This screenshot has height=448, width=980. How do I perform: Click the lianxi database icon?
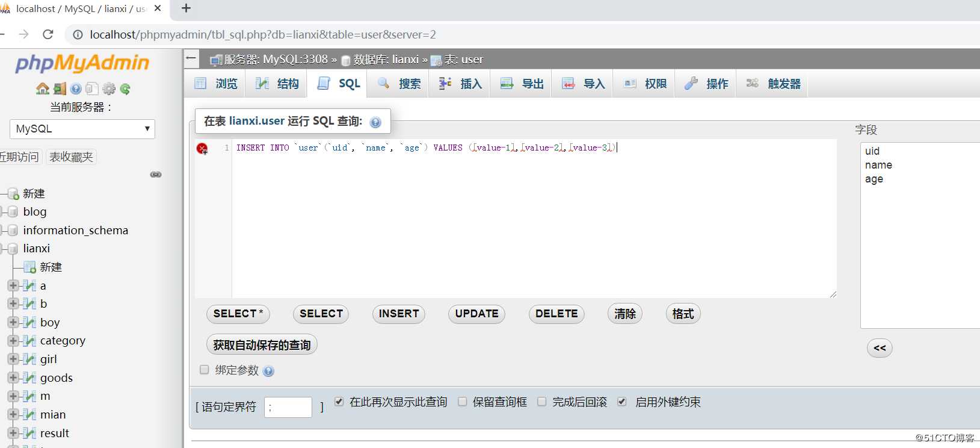click(12, 248)
